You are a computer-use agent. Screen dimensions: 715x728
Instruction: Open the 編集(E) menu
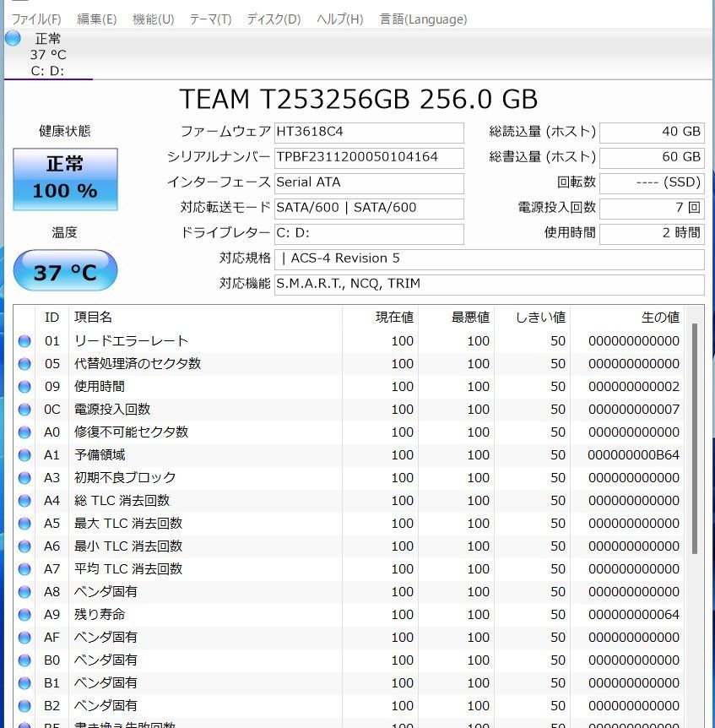tap(96, 19)
